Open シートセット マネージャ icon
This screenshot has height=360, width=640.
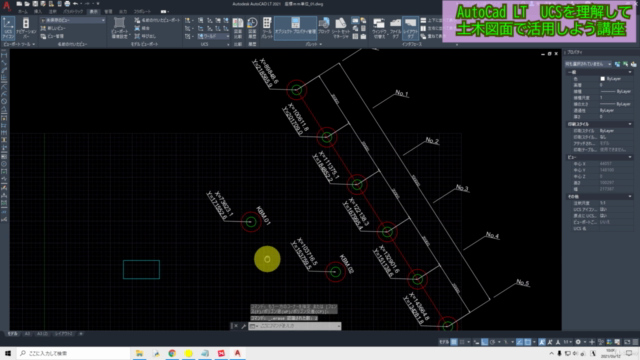tap(341, 28)
